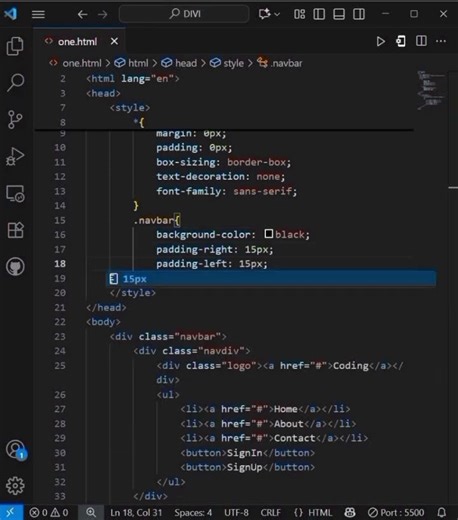Viewport: 458px width, 520px height.
Task: Open the Extensions view
Action: [x=15, y=230]
